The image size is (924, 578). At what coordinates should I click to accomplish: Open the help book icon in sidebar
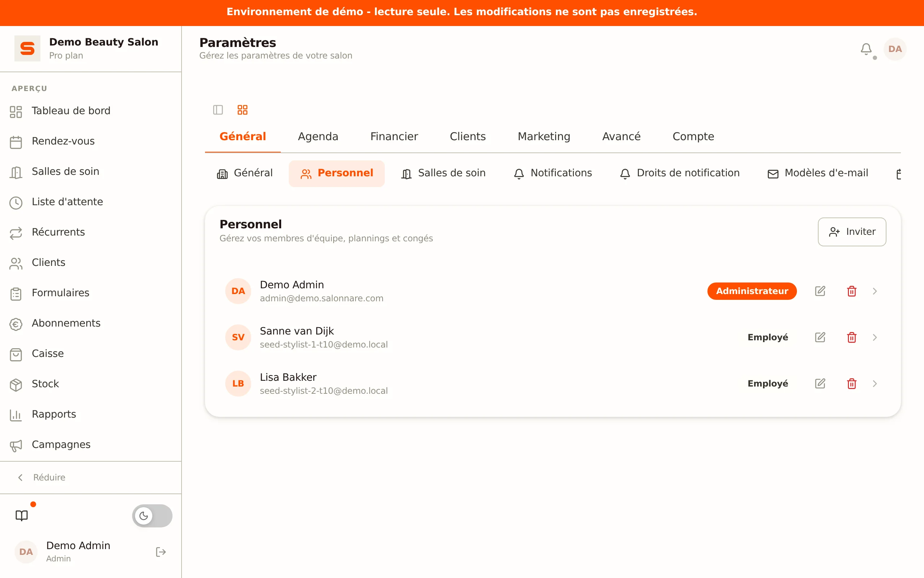click(22, 516)
